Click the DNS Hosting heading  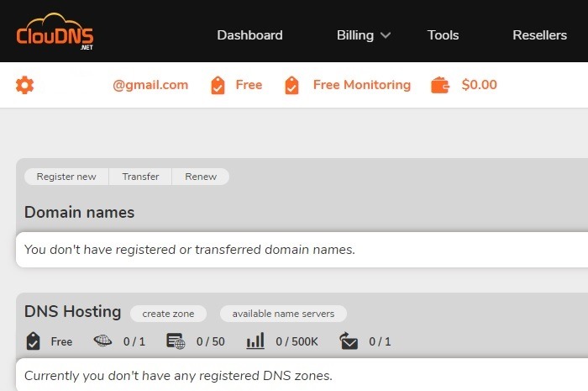[x=73, y=311]
